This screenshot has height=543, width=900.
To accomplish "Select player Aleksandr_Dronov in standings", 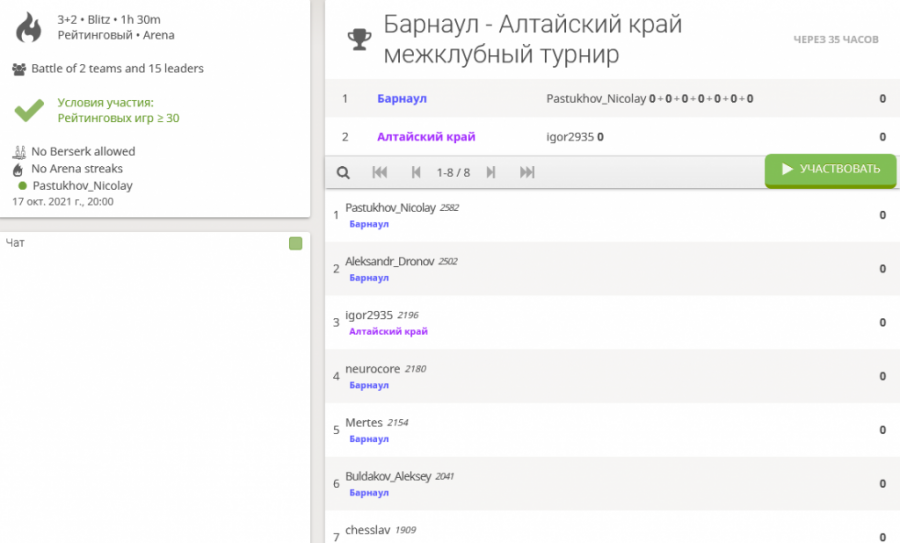I will click(389, 261).
